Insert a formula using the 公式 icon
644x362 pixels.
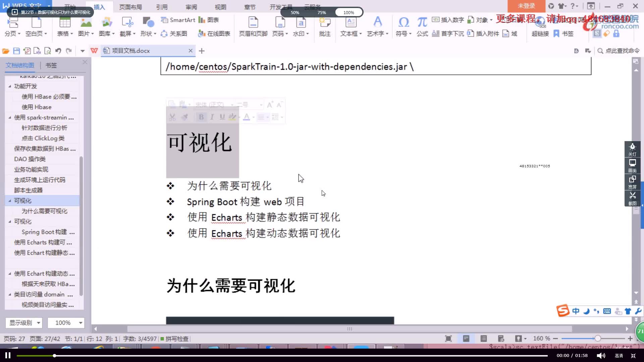(422, 27)
